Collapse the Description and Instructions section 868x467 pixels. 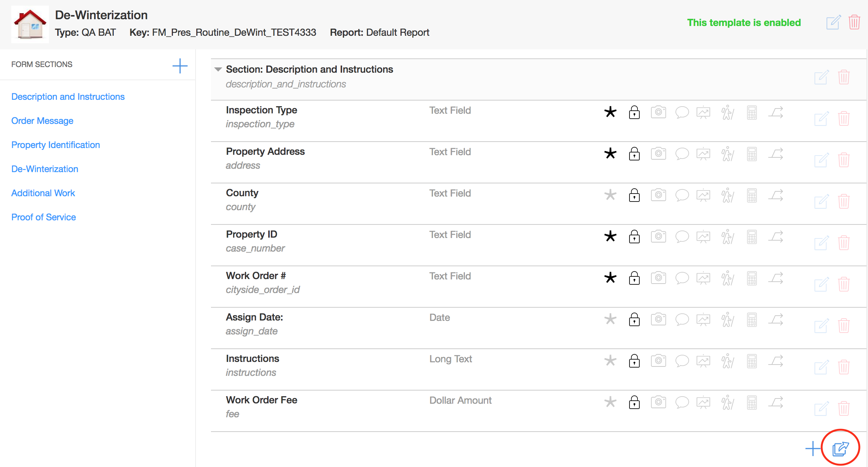tap(218, 69)
